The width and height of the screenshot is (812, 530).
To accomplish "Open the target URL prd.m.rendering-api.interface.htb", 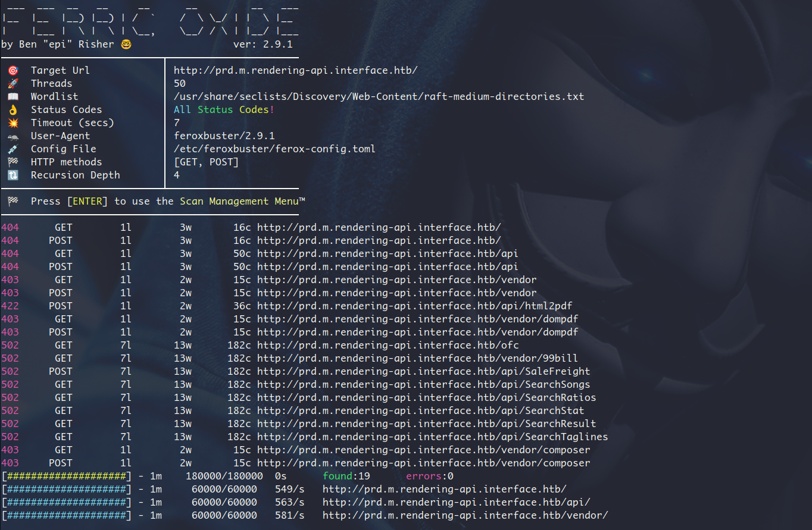I will pos(291,70).
